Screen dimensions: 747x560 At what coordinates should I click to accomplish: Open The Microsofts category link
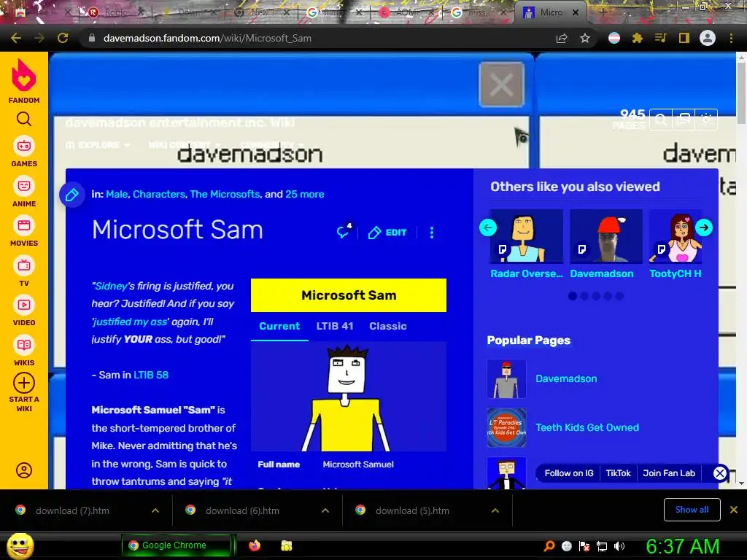click(x=225, y=194)
